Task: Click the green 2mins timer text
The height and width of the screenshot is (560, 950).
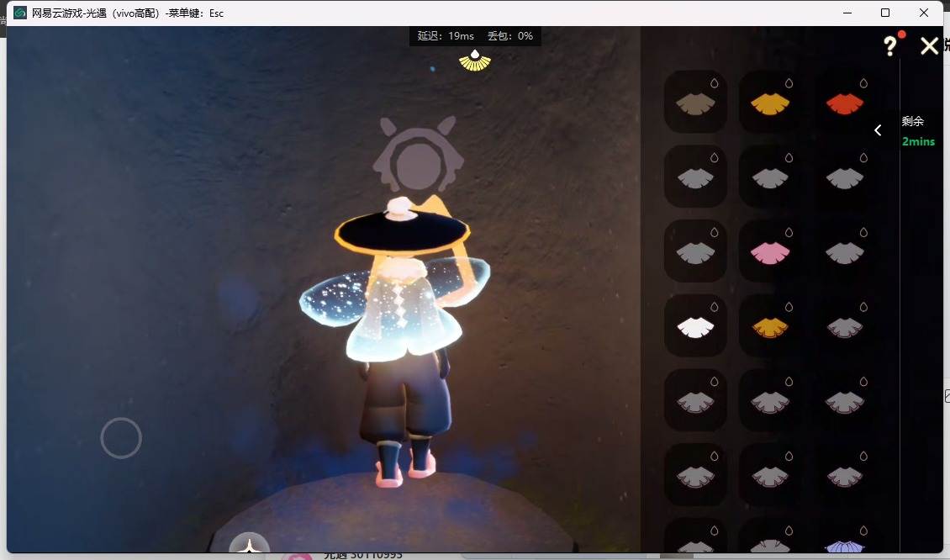Action: tap(918, 141)
